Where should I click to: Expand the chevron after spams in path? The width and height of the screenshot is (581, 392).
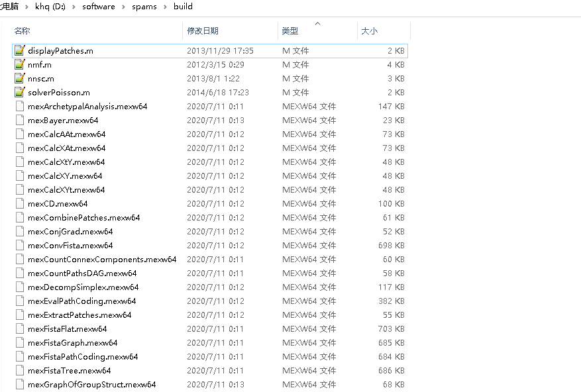165,7
